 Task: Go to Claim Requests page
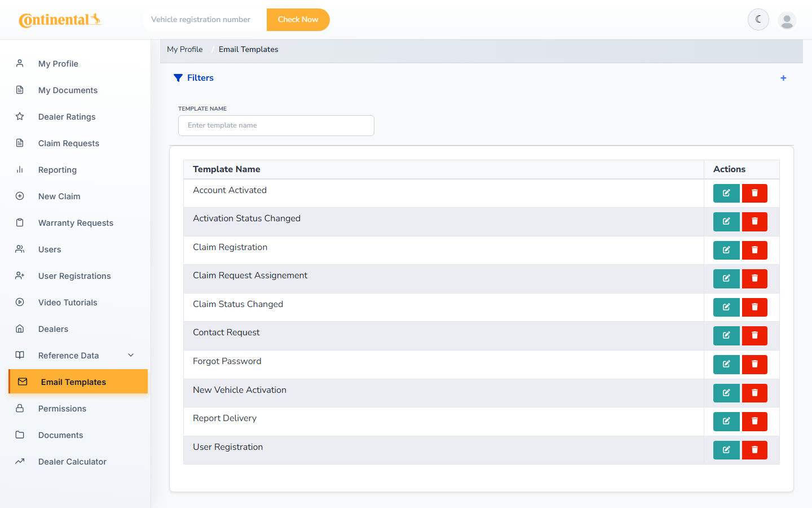76,143
